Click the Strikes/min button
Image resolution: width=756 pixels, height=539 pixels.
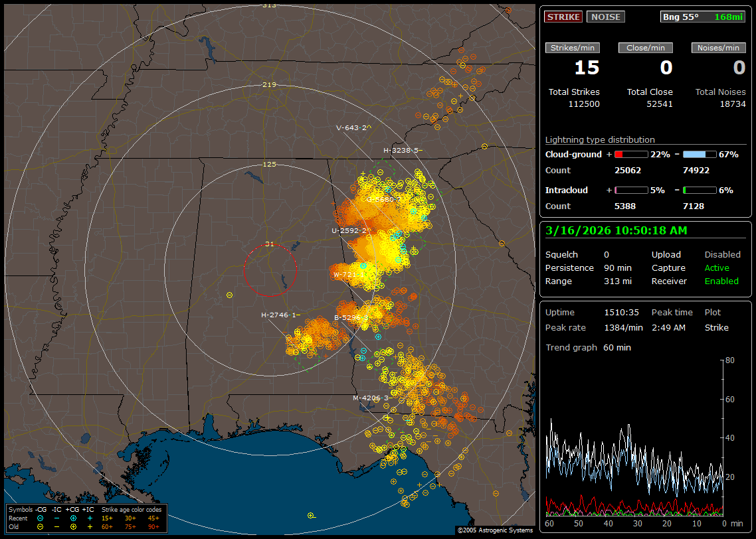573,48
